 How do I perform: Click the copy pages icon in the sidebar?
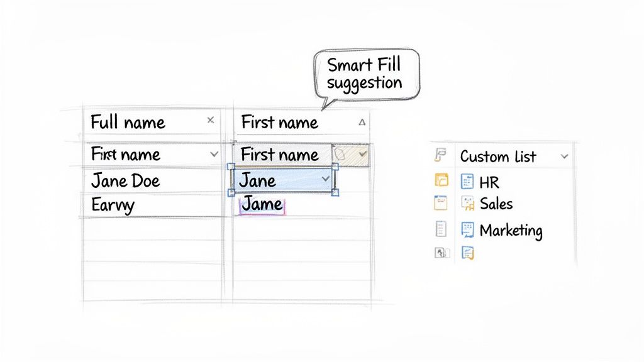(x=442, y=180)
